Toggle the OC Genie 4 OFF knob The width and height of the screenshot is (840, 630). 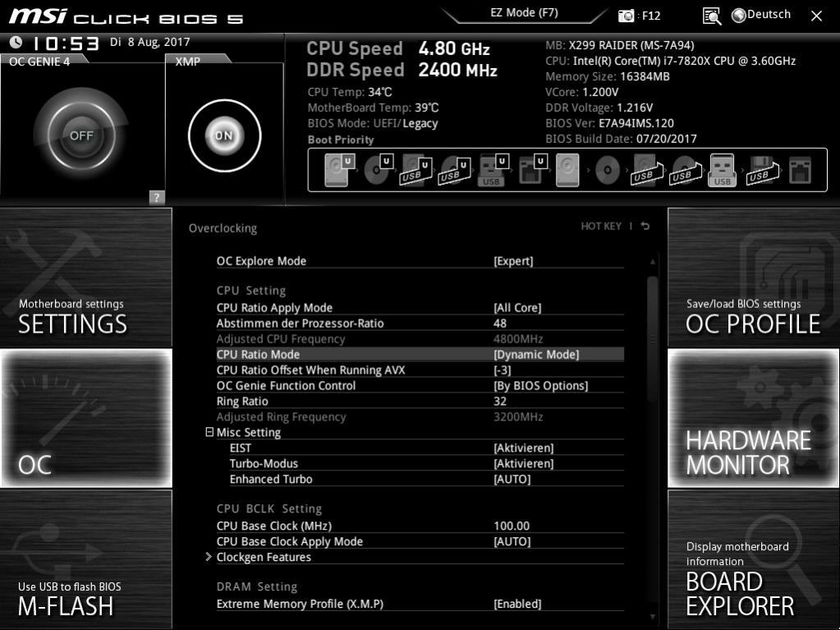point(81,136)
